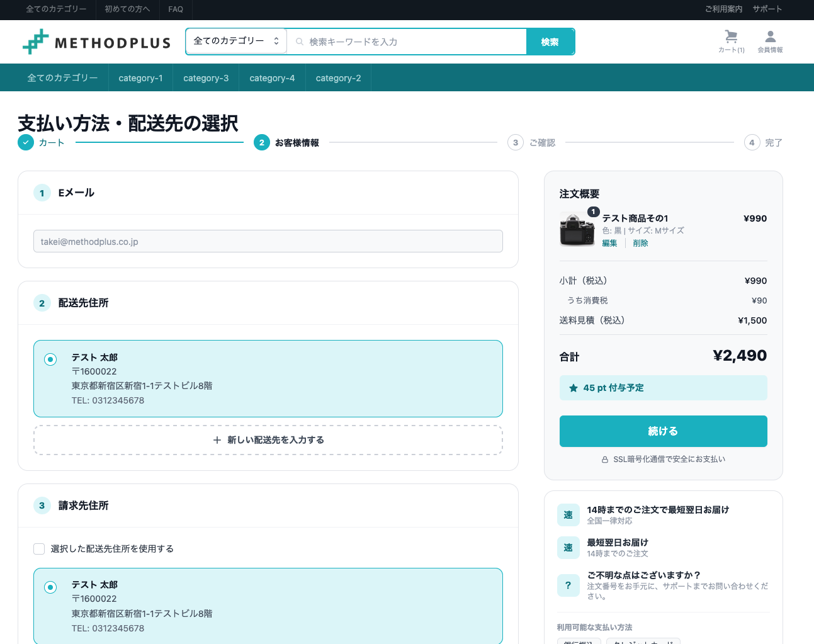The width and height of the screenshot is (814, 644).
Task: Click the step 2 circle お客様情報
Action: [x=262, y=142]
